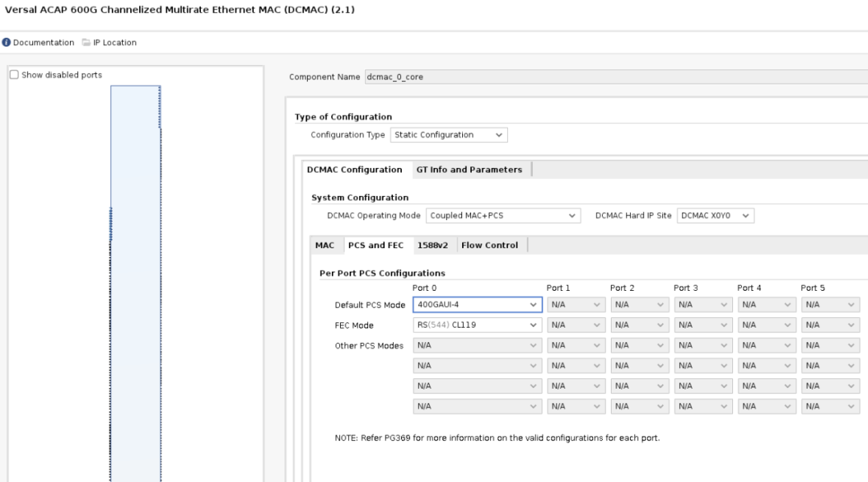Open the IP Location link
This screenshot has width=868, height=482.
(115, 43)
